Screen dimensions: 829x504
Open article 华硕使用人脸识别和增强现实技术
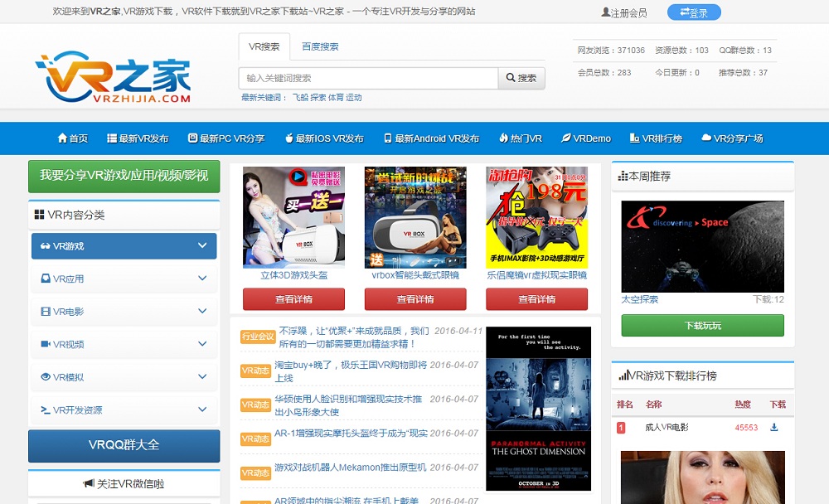point(348,405)
